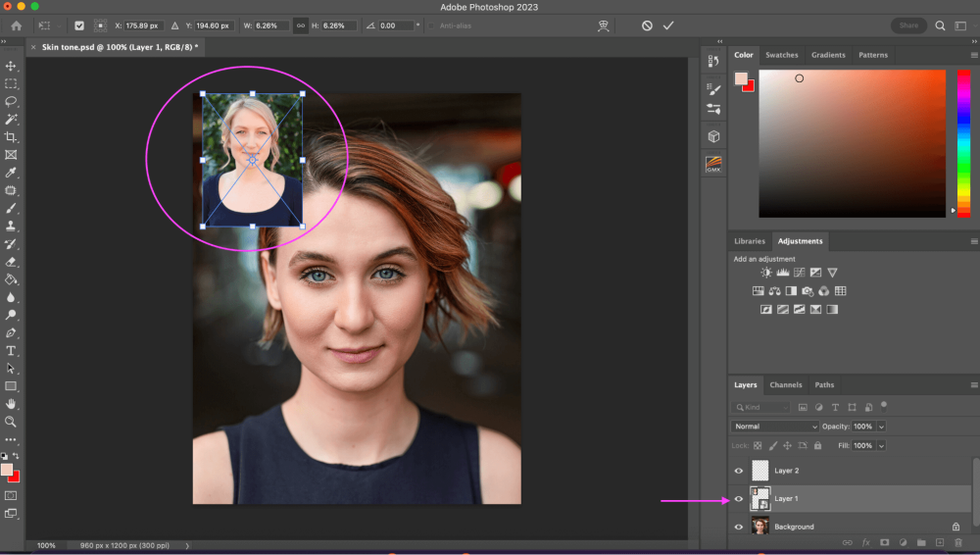The height and width of the screenshot is (555, 980).
Task: Click the delete layer trash icon
Action: tap(957, 542)
